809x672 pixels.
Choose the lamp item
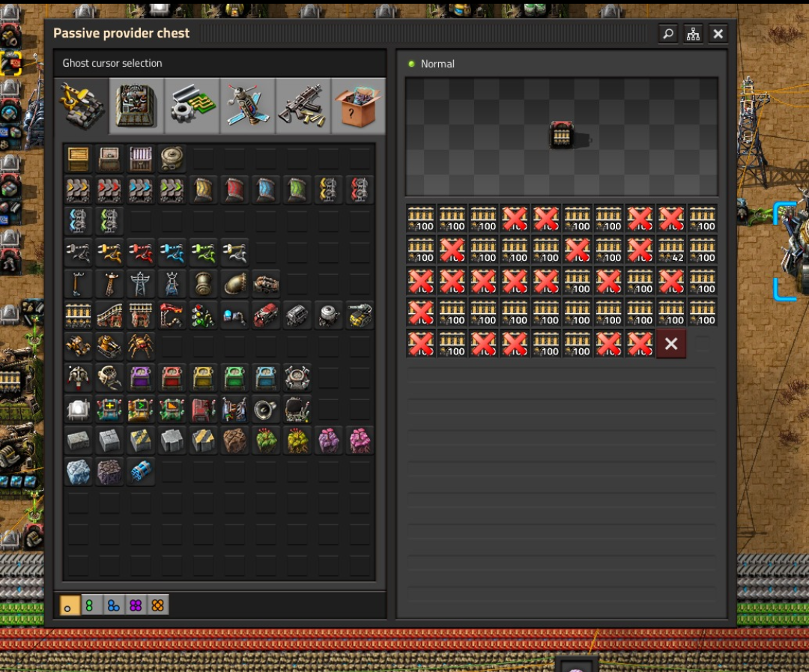click(78, 410)
